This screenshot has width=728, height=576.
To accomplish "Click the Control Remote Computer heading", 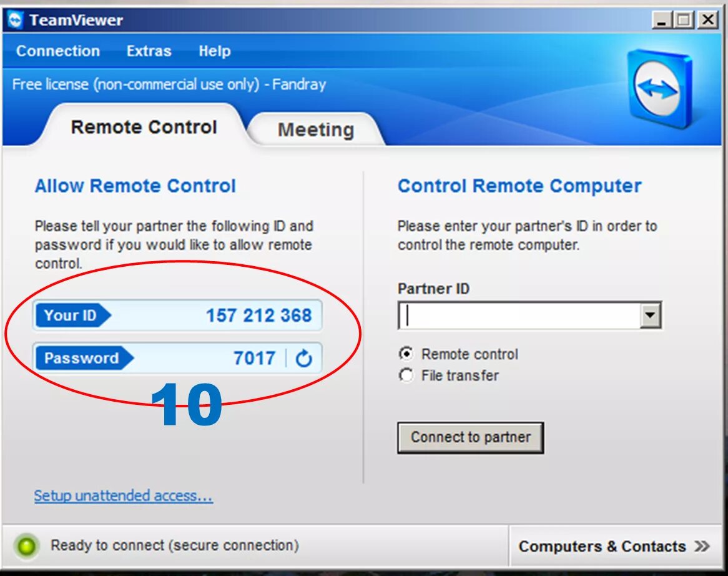I will (x=519, y=186).
